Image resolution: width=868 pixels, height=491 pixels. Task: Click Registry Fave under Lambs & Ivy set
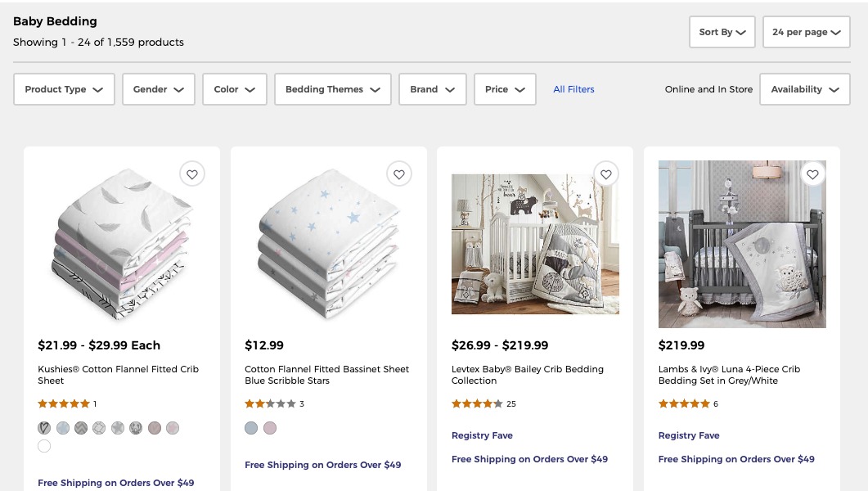(x=689, y=435)
